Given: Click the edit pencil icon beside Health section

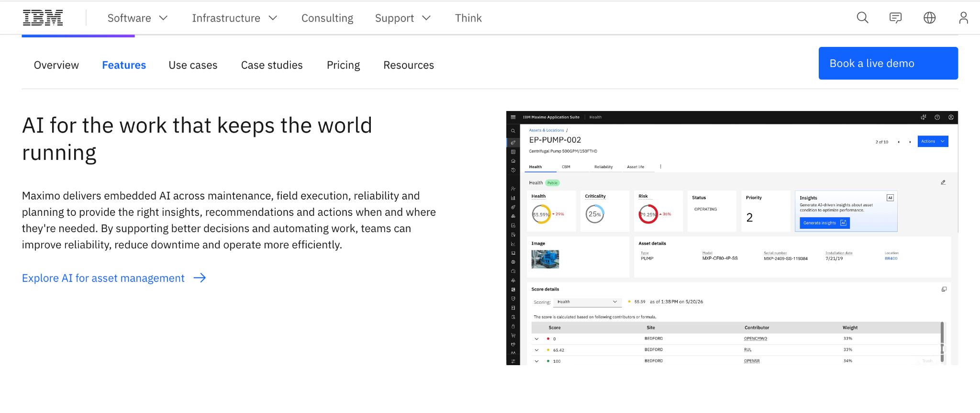Looking at the screenshot, I should click(x=943, y=182).
